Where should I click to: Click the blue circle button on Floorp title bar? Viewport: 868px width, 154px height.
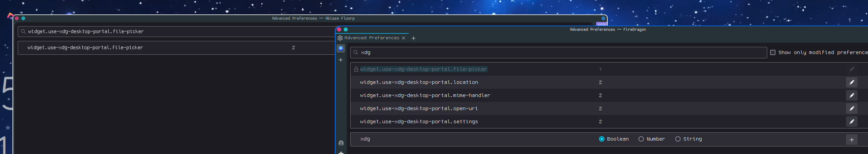click(x=603, y=18)
